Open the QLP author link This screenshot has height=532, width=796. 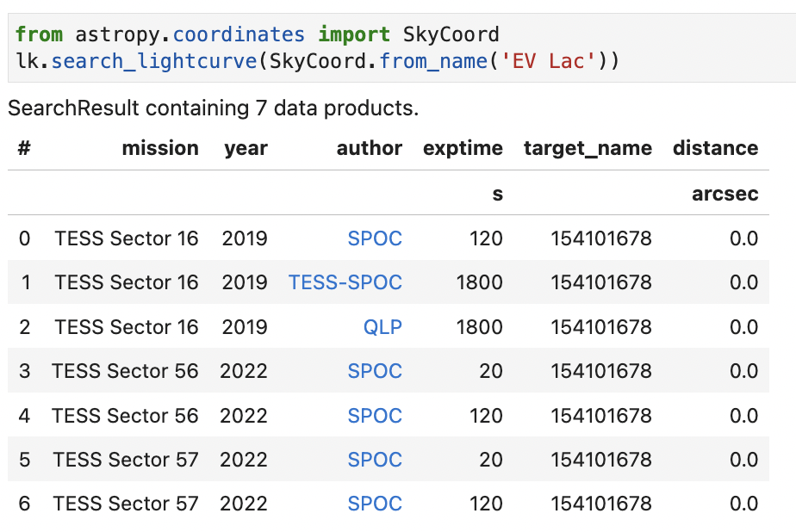[382, 326]
